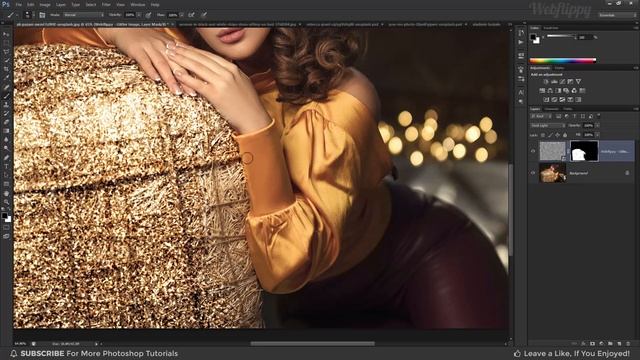
Task: Click the foreground color in Color panel
Action: [533, 36]
